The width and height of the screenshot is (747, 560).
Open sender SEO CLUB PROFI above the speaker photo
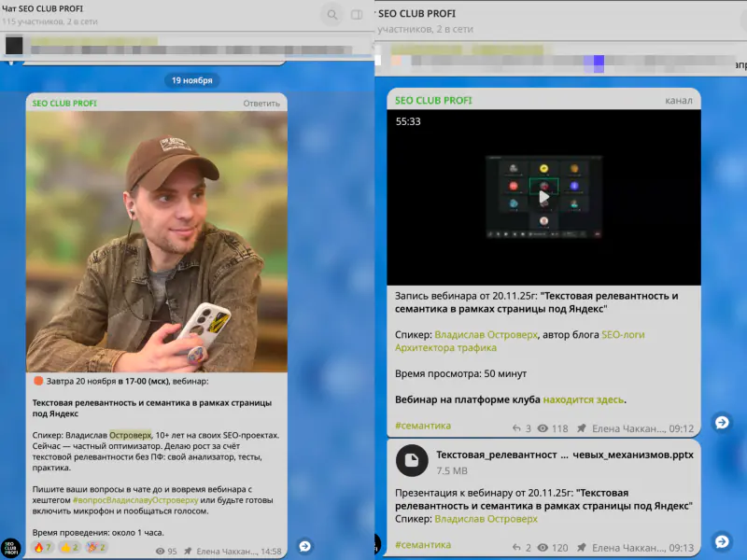click(x=64, y=104)
